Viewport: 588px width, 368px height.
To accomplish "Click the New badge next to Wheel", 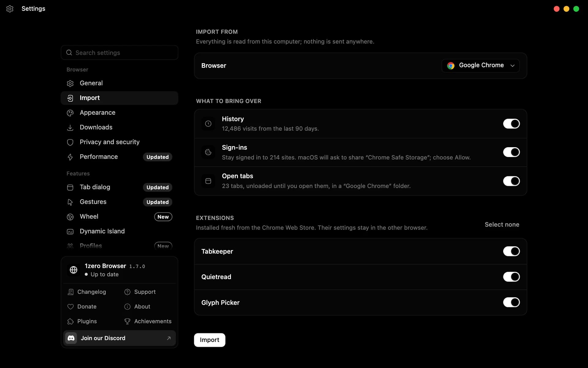I will tap(163, 217).
